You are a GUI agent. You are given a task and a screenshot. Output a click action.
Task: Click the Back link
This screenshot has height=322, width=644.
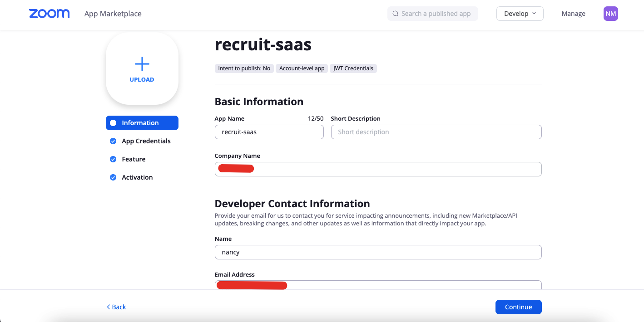(116, 307)
